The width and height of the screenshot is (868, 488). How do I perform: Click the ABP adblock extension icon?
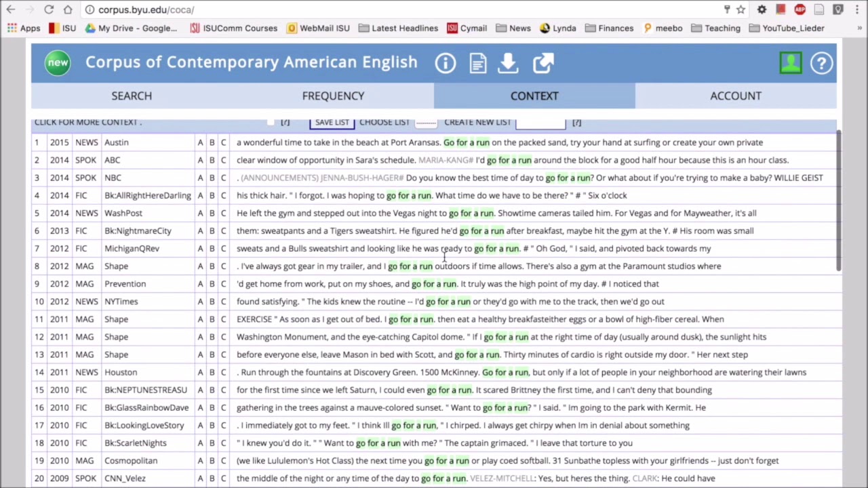click(x=800, y=9)
